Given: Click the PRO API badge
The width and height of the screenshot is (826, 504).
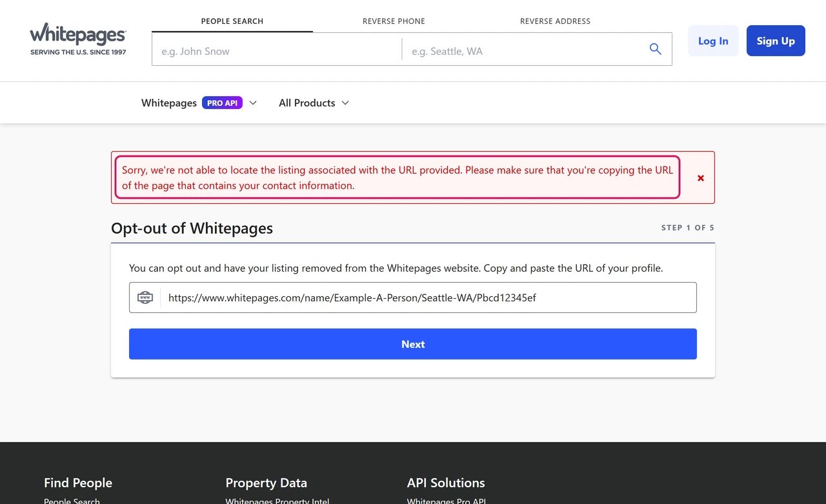Looking at the screenshot, I should [222, 103].
